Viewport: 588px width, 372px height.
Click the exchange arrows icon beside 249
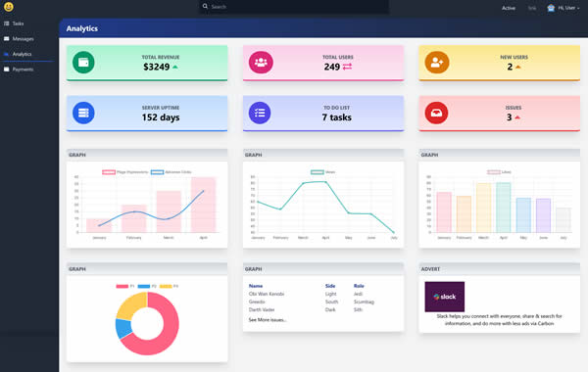pos(347,67)
